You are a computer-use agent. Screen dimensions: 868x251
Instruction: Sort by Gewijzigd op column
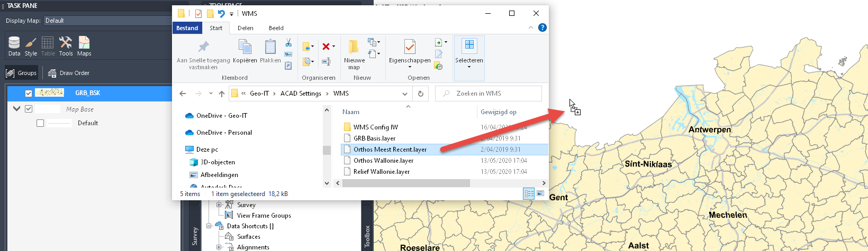point(499,112)
